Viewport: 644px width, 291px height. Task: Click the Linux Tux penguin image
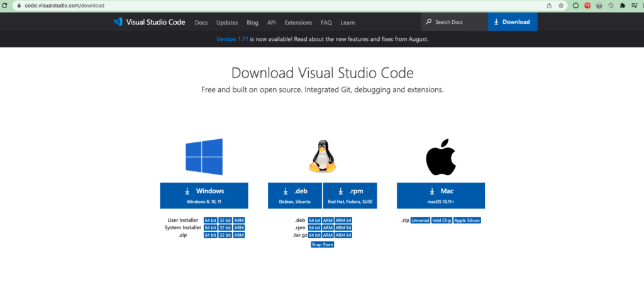[323, 156]
